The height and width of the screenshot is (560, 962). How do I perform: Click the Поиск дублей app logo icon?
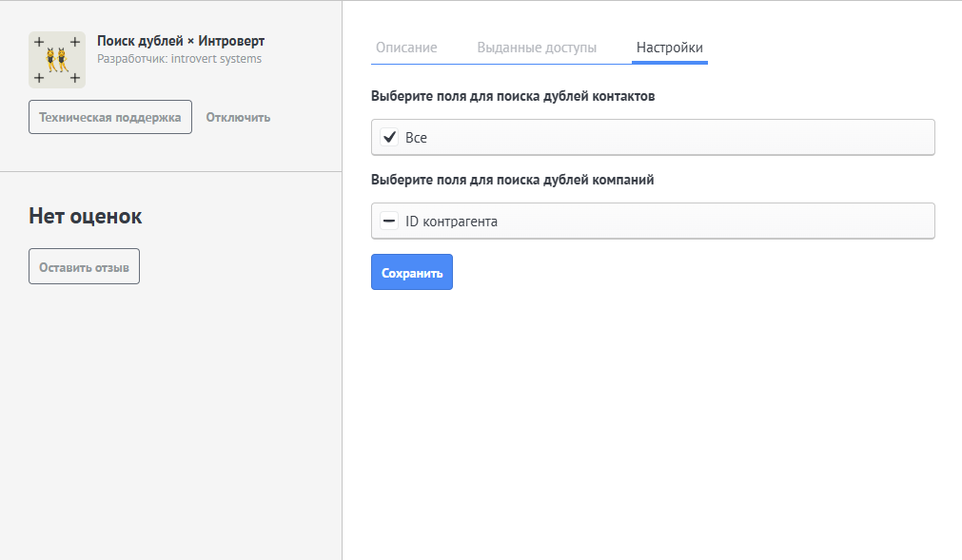tap(57, 60)
